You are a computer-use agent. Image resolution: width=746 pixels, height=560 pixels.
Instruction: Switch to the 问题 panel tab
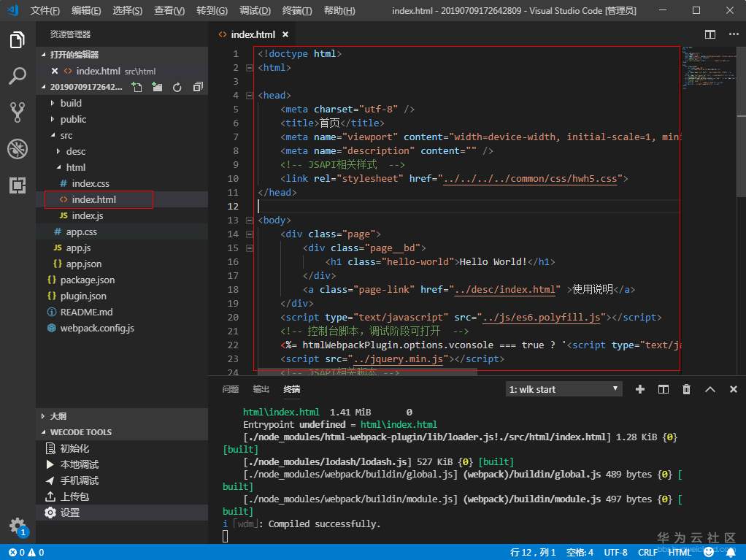tap(231, 389)
